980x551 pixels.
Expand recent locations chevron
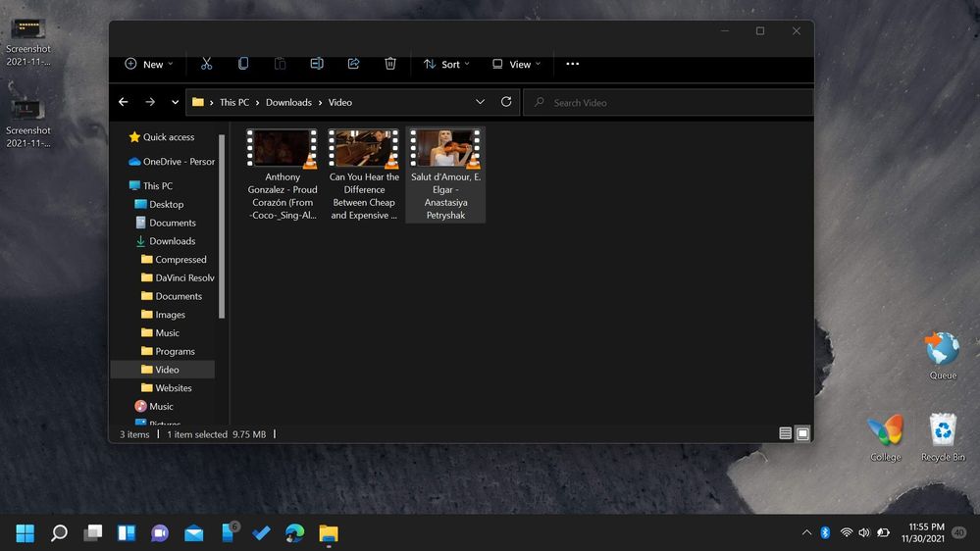175,102
